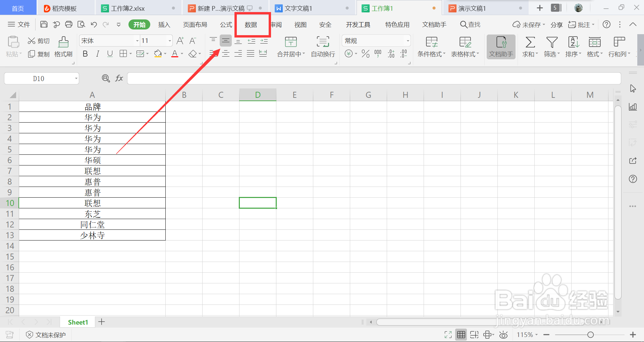Click the share icon in right sidebar
Image resolution: width=644 pixels, height=342 pixels.
pyautogui.click(x=633, y=161)
